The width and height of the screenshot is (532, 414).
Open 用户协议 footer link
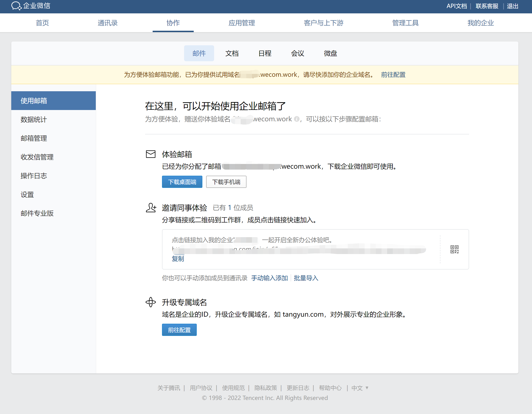coord(201,388)
